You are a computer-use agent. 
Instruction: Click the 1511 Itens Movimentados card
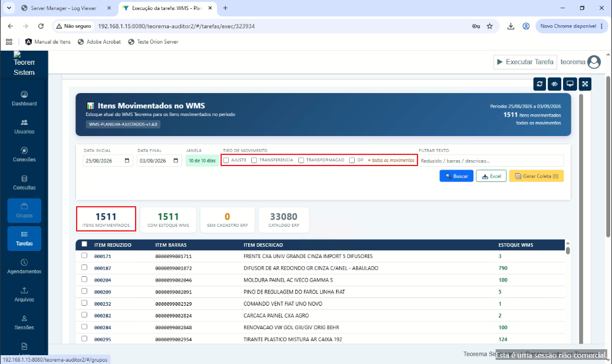tap(106, 220)
